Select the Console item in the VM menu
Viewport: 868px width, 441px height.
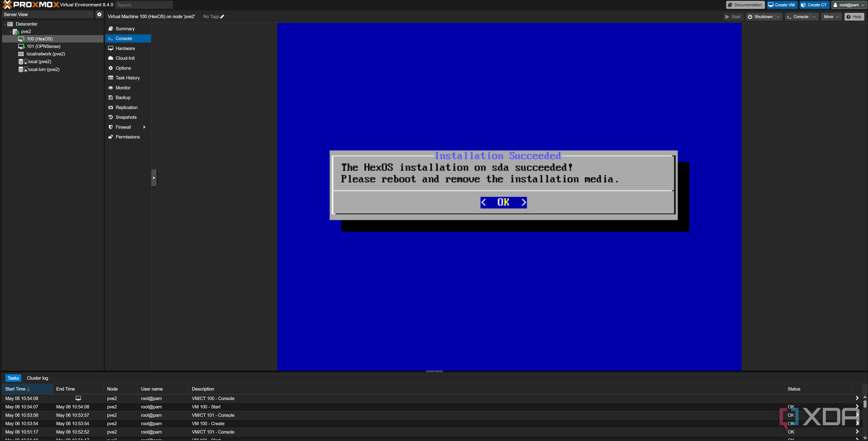[x=128, y=38]
